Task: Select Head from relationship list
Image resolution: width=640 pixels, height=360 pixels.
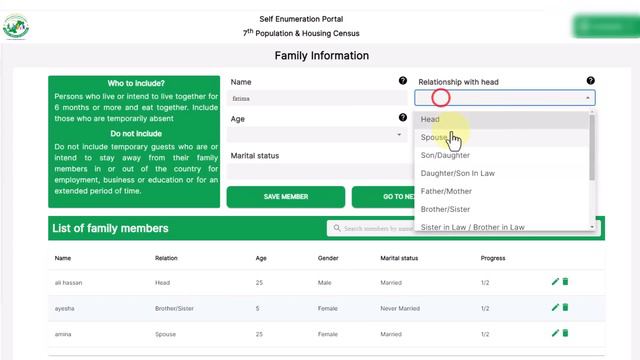Action: tap(502, 119)
